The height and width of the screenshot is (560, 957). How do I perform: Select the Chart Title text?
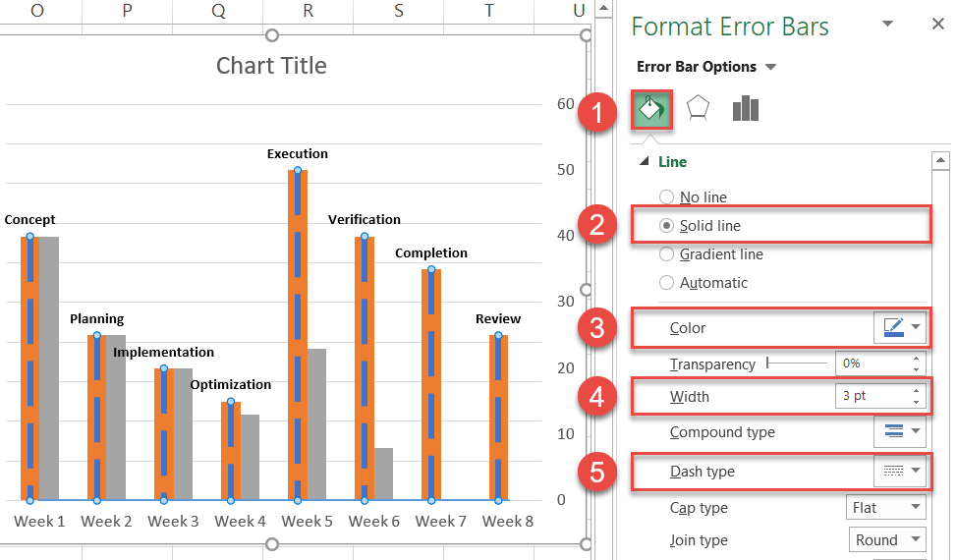point(271,66)
